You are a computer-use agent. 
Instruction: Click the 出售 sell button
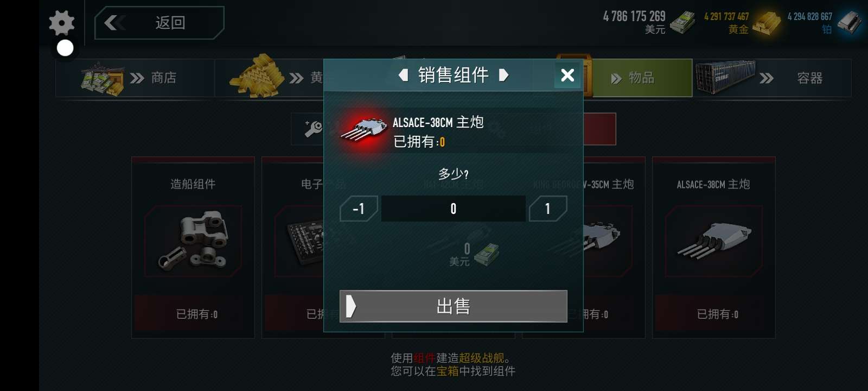coord(454,306)
